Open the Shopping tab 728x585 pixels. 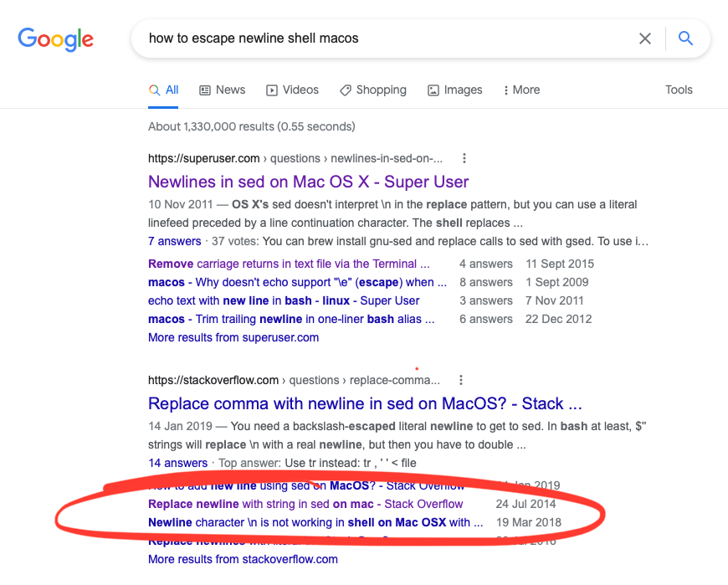[373, 90]
